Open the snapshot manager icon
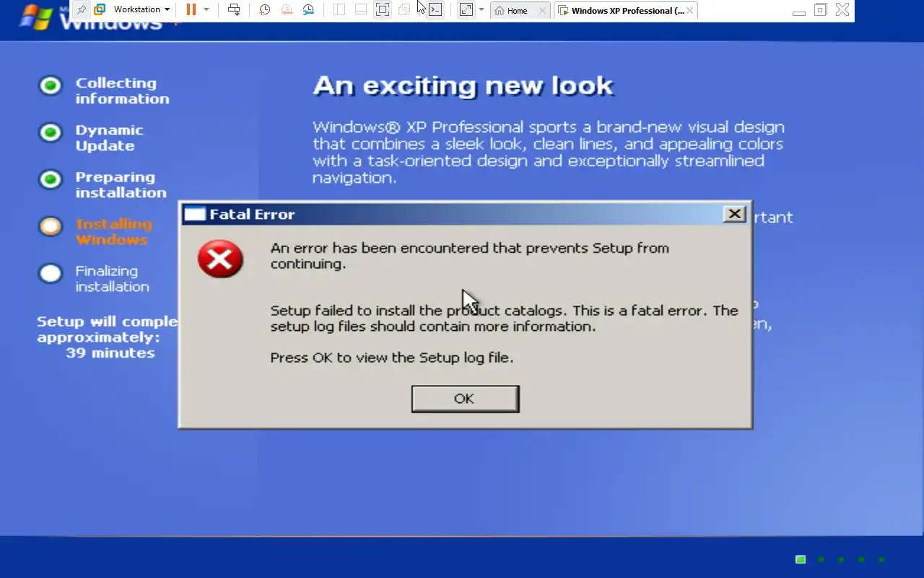The image size is (924, 578). [x=308, y=9]
